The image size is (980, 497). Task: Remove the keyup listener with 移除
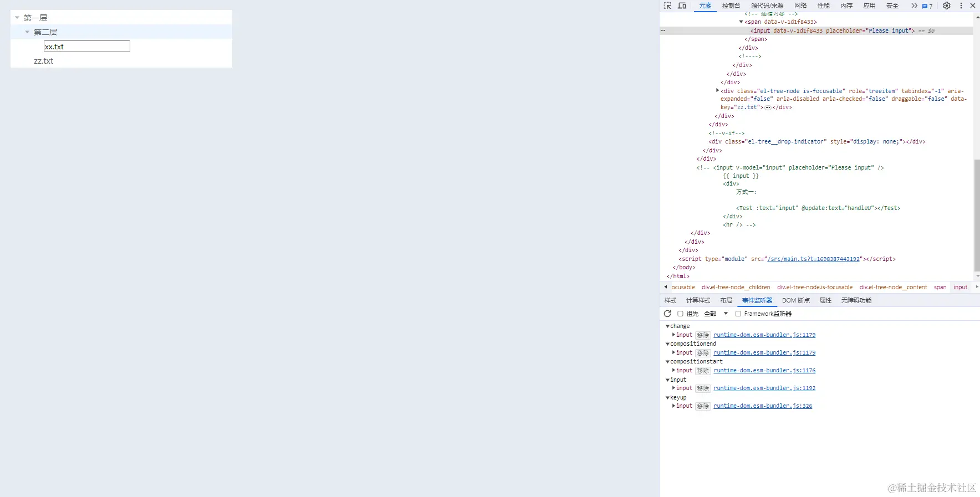[x=703, y=406]
